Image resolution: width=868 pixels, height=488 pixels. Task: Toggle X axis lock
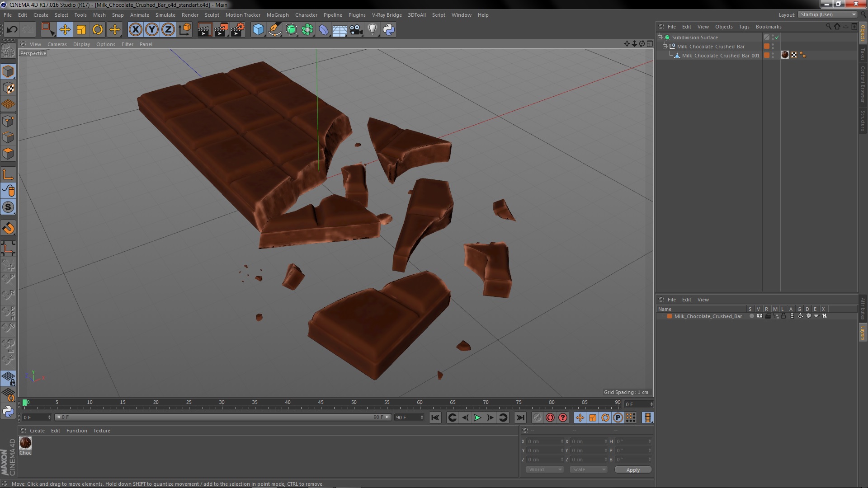coord(135,30)
